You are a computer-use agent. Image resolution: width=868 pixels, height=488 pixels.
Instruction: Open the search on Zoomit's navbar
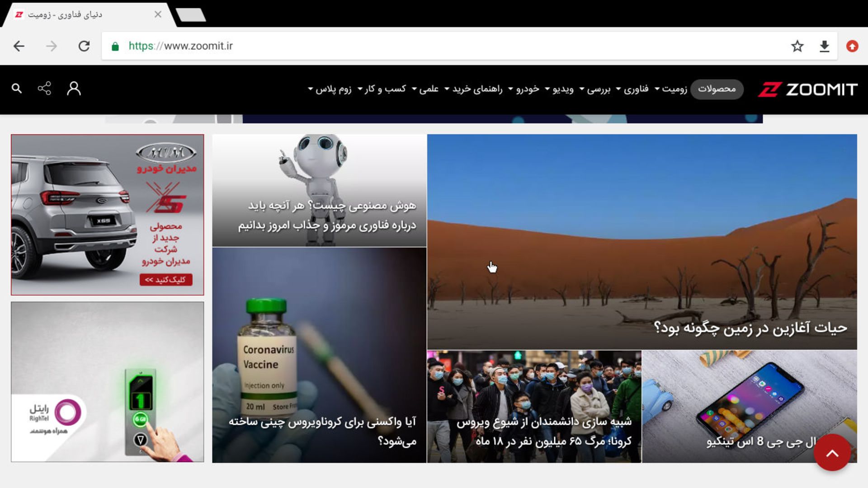17,89
